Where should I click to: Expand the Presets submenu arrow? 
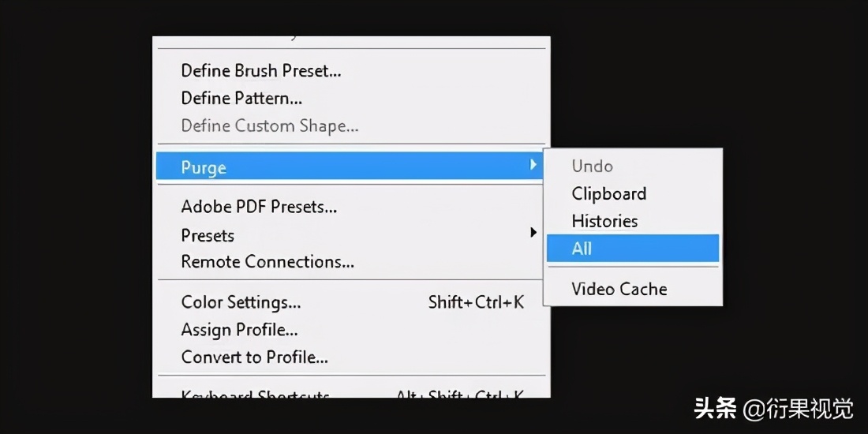click(x=533, y=233)
